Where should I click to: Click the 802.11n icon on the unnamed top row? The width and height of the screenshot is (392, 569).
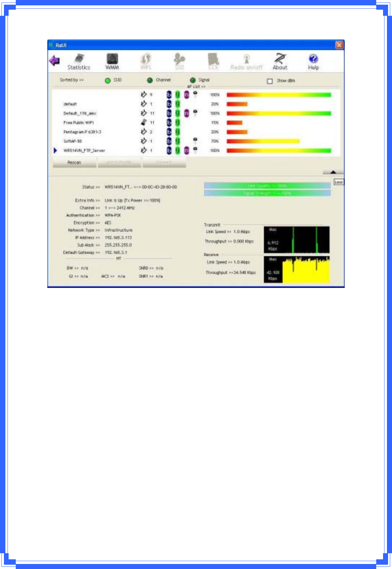(187, 95)
